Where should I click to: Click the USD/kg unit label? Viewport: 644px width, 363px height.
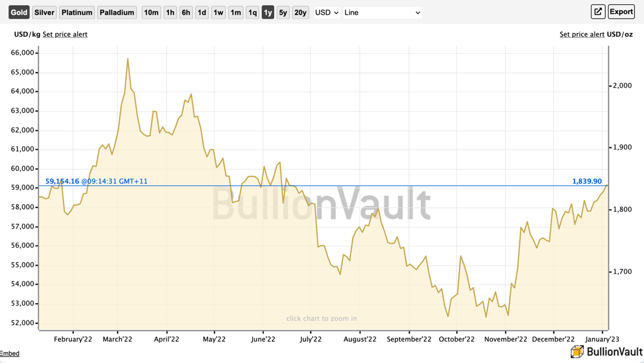27,34
